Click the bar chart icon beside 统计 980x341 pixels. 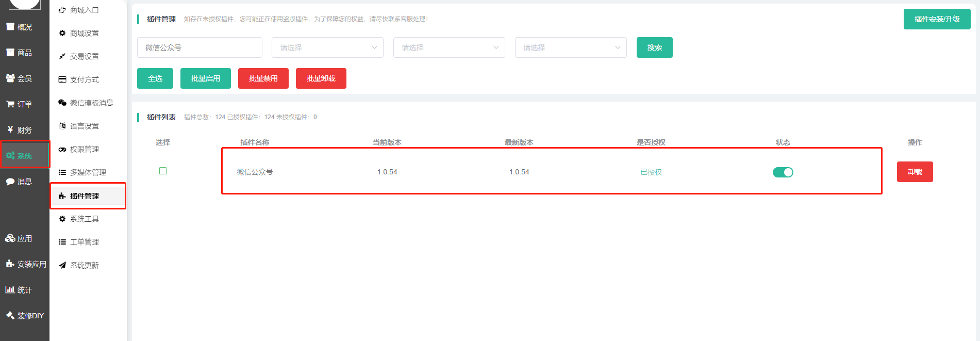(x=10, y=290)
